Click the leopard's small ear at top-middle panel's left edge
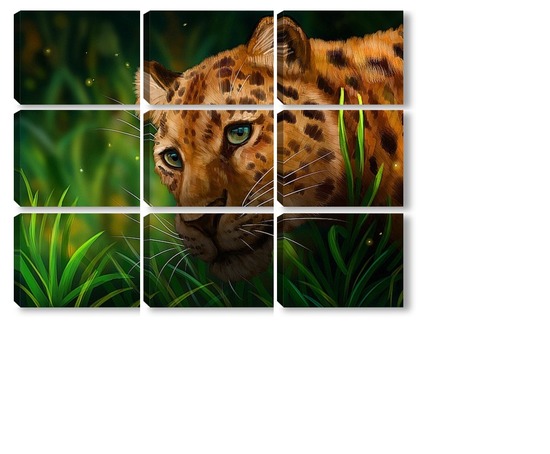550x454 pixels. [159, 82]
